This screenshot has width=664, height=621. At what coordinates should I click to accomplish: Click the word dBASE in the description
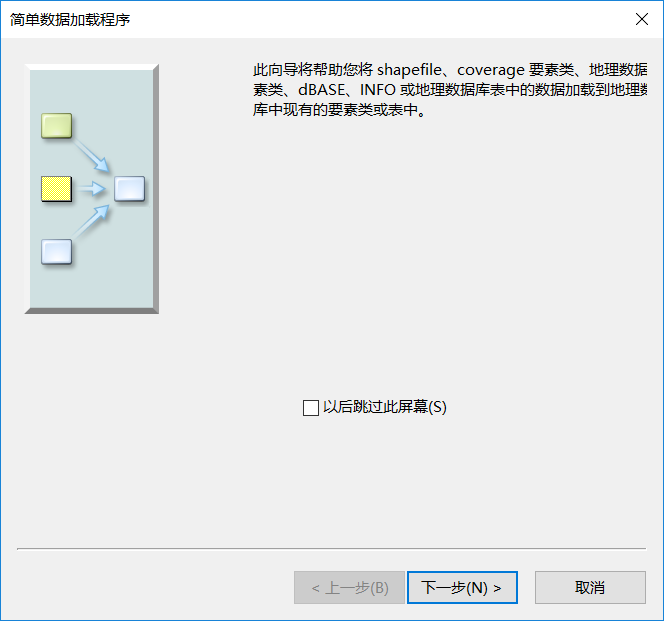322,90
